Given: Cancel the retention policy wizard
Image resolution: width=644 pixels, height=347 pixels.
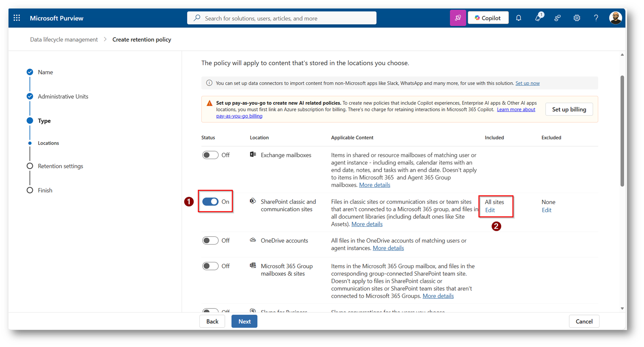Looking at the screenshot, I should coord(584,321).
